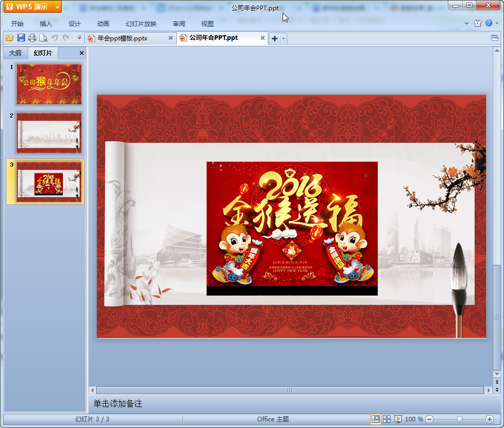Expand the WPS 演示 button dropdown arrow
Viewport: 504px width, 428px height.
click(x=57, y=7)
